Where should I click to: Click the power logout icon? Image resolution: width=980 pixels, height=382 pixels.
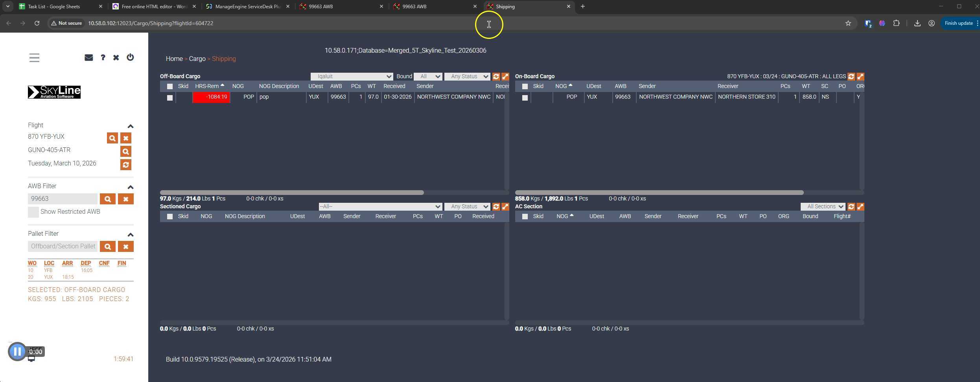tap(130, 57)
